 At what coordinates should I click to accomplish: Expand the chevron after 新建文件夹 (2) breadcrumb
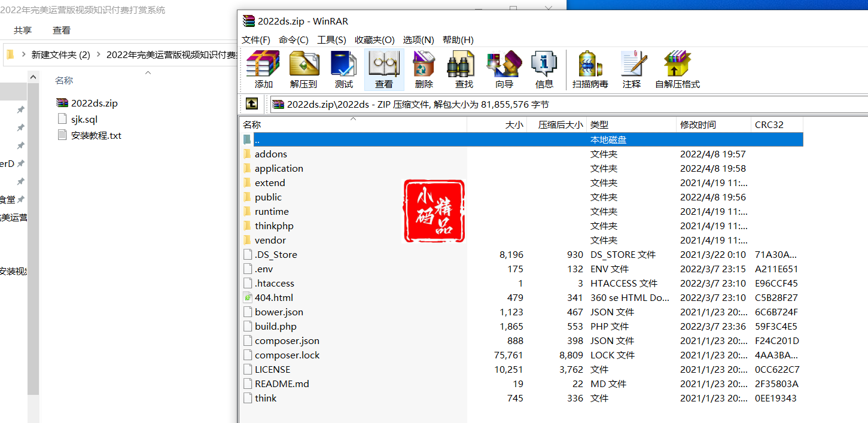point(99,54)
